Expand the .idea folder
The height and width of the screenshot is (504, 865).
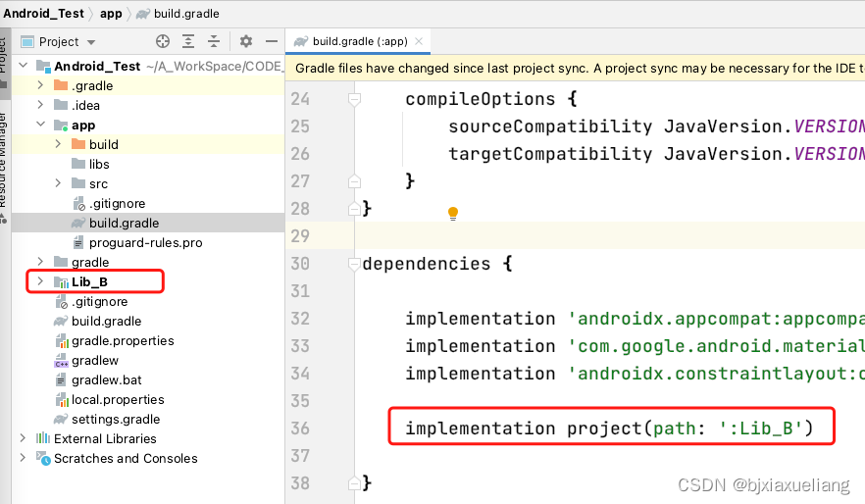point(40,105)
